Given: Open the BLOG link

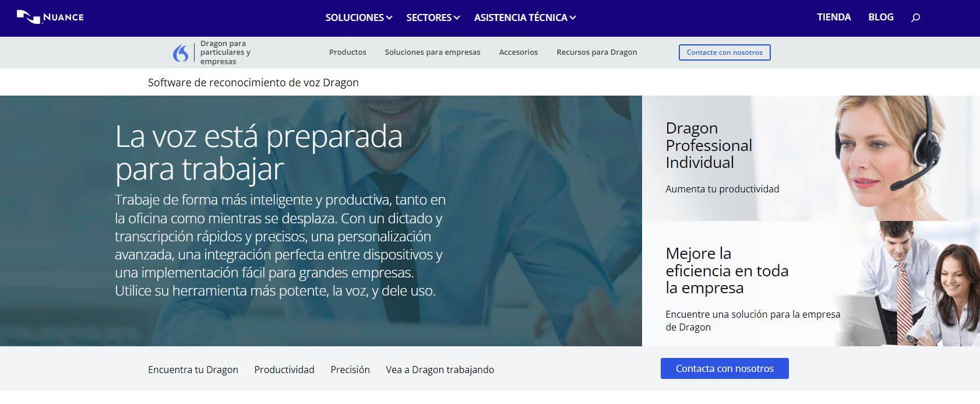Looking at the screenshot, I should (x=881, y=17).
